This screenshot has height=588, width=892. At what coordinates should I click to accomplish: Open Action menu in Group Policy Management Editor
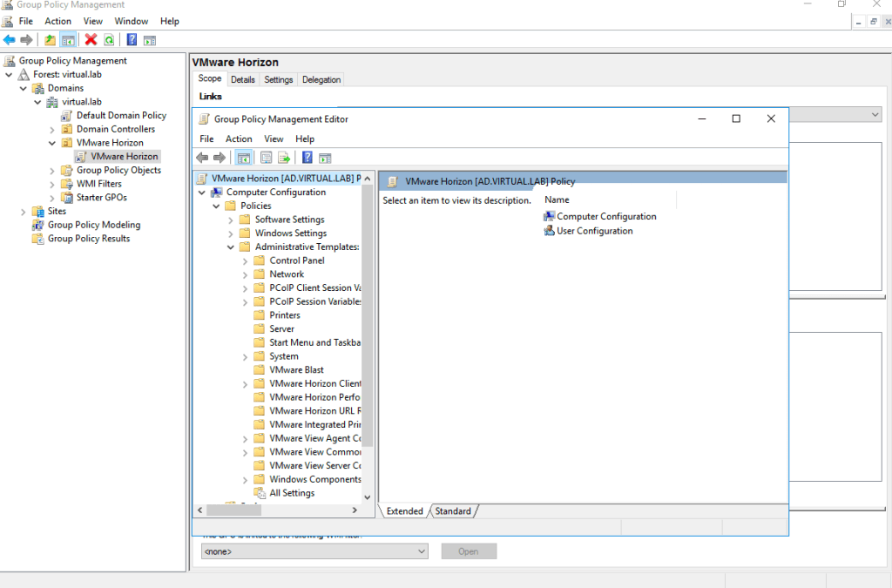coord(239,139)
